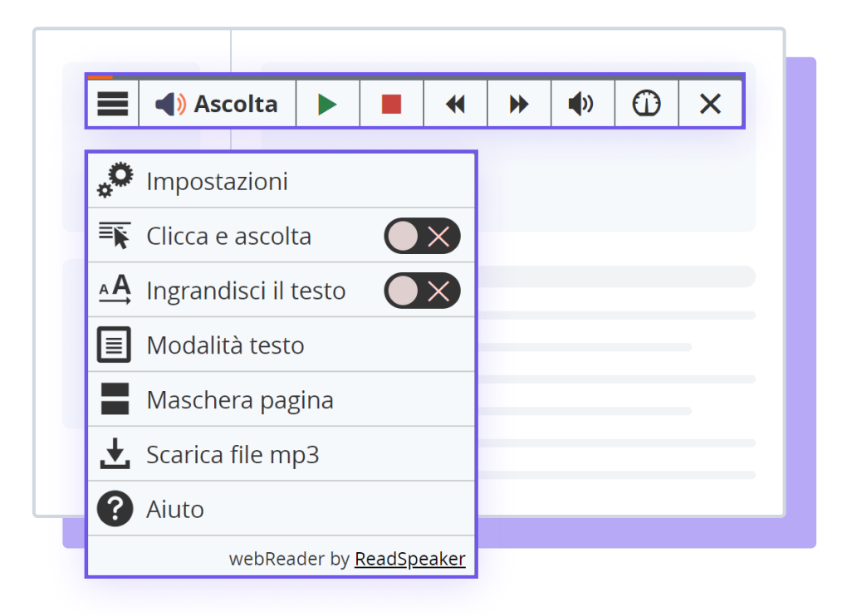Click the Impostazioni gear icon

[x=115, y=178]
